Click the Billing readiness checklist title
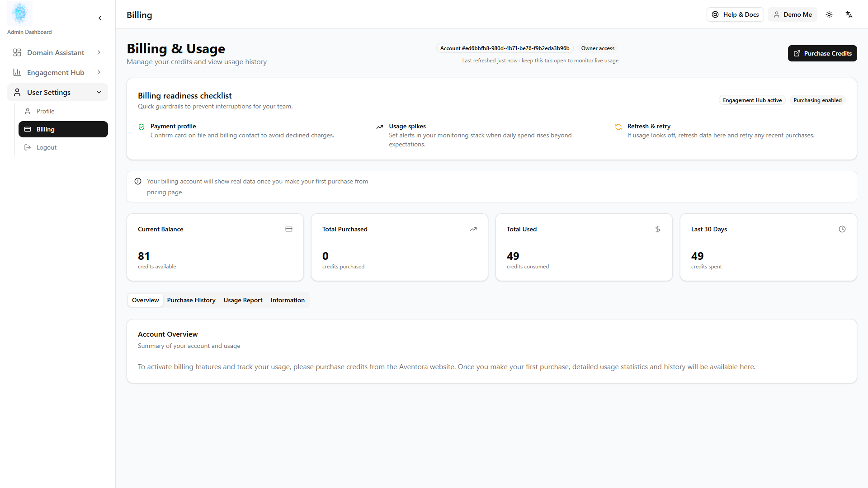This screenshot has width=868, height=488. 184,96
